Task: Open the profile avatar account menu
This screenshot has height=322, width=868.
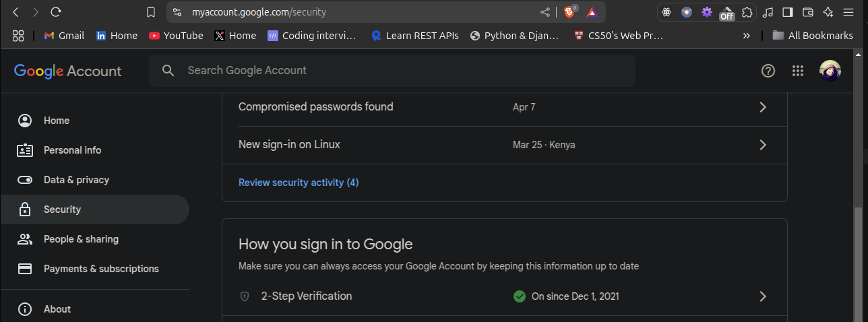Action: pos(830,71)
